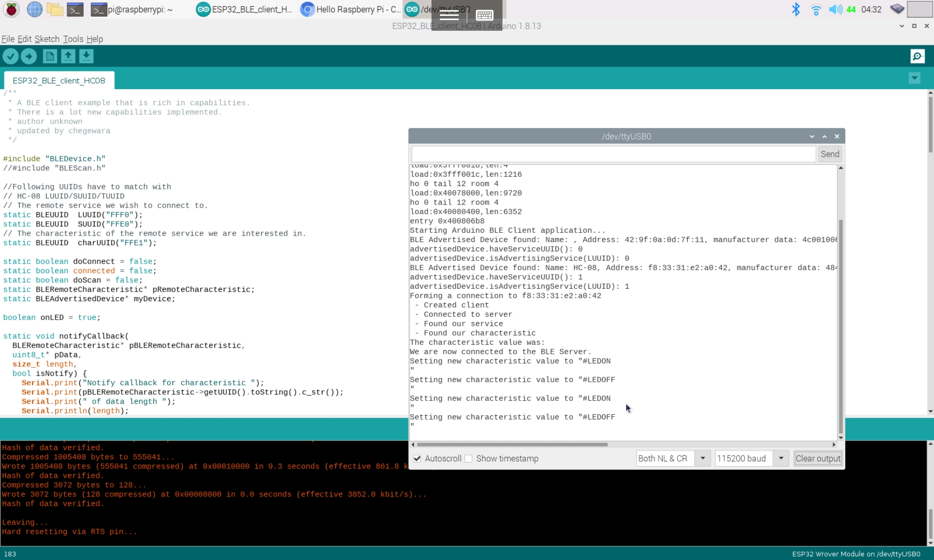Screen dimensions: 934x560
Task: Upload the sketch using the arrow icon
Action: pyautogui.click(x=29, y=56)
